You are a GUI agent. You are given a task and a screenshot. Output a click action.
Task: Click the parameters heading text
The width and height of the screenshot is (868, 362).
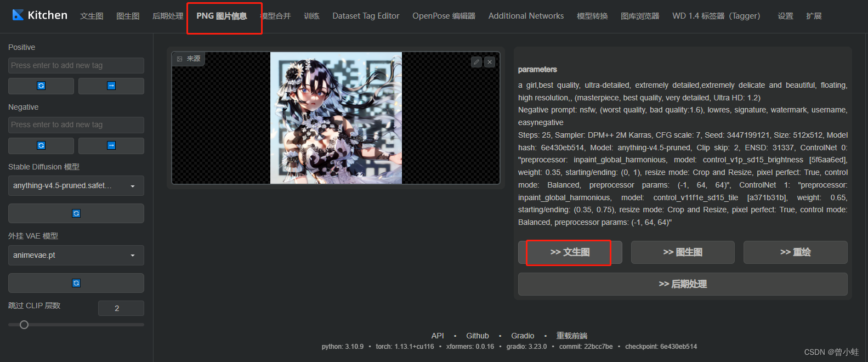537,70
